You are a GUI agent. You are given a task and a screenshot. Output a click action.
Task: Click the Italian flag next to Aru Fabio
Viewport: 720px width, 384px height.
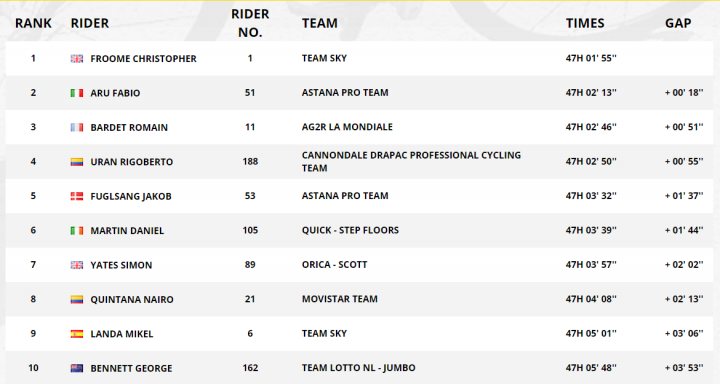77,93
